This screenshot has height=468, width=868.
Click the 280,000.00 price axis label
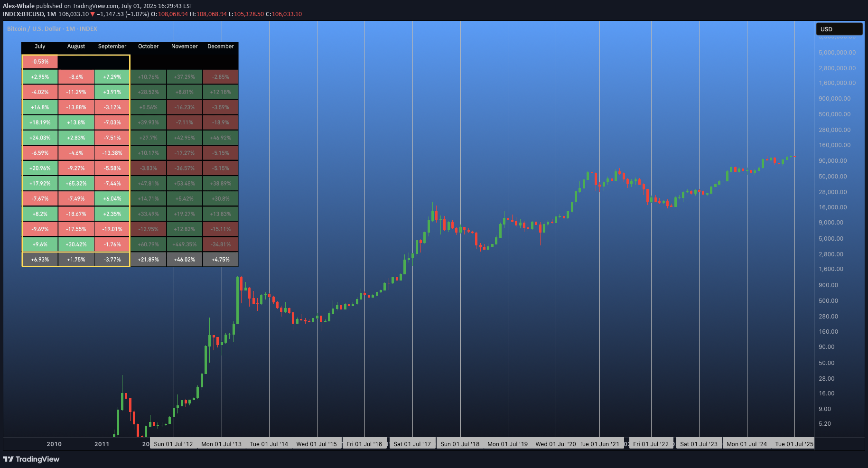835,130
